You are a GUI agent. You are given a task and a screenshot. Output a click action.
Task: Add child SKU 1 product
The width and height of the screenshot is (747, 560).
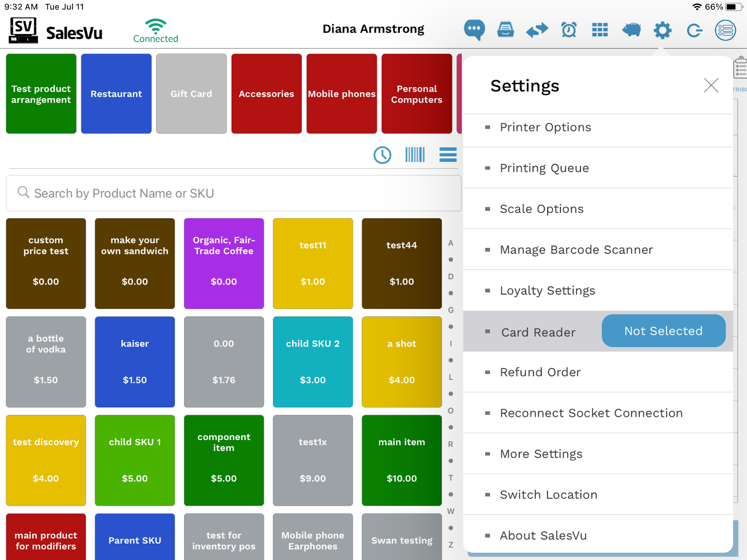pos(135,460)
